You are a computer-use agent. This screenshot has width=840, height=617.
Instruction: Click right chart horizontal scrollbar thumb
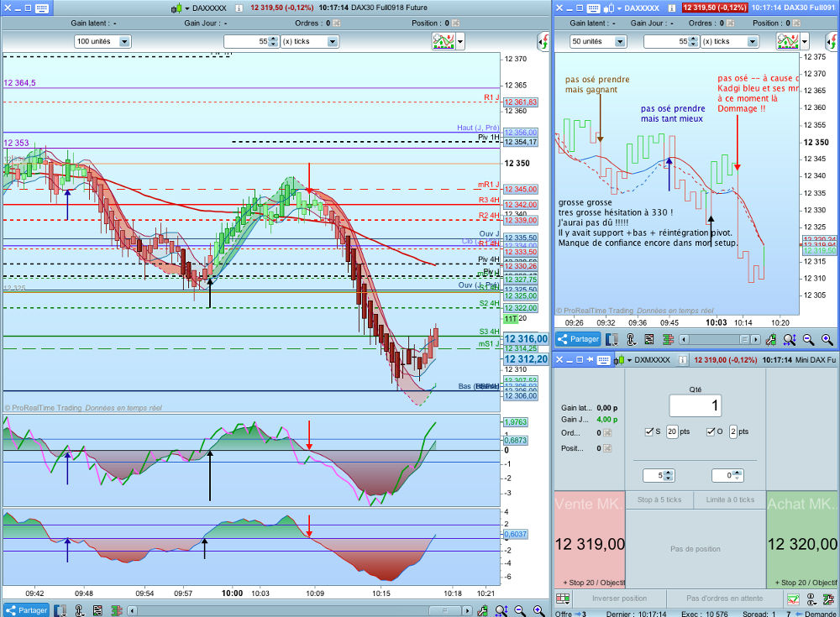(744, 340)
